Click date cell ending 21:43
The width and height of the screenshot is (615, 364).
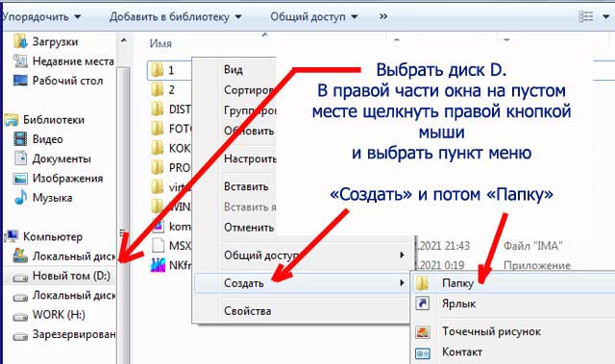pyautogui.click(x=442, y=246)
